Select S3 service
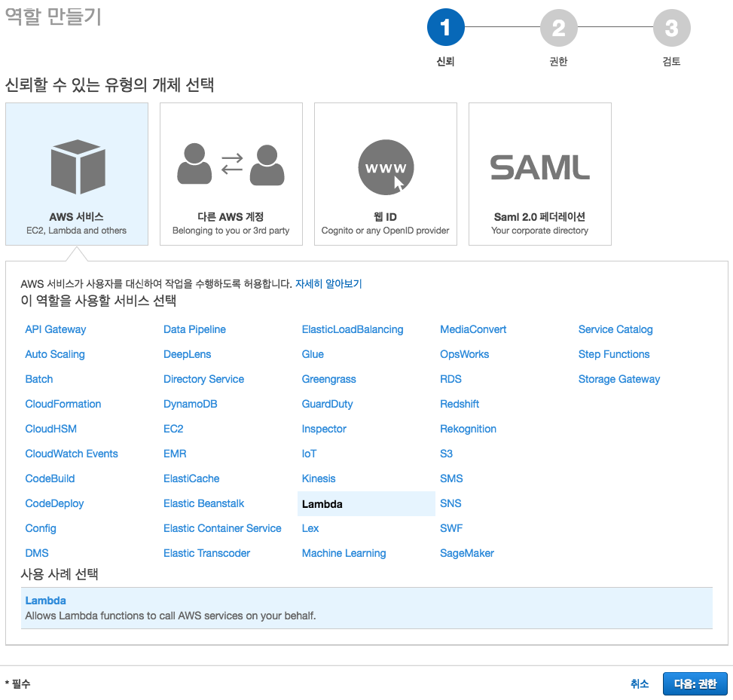 447,453
